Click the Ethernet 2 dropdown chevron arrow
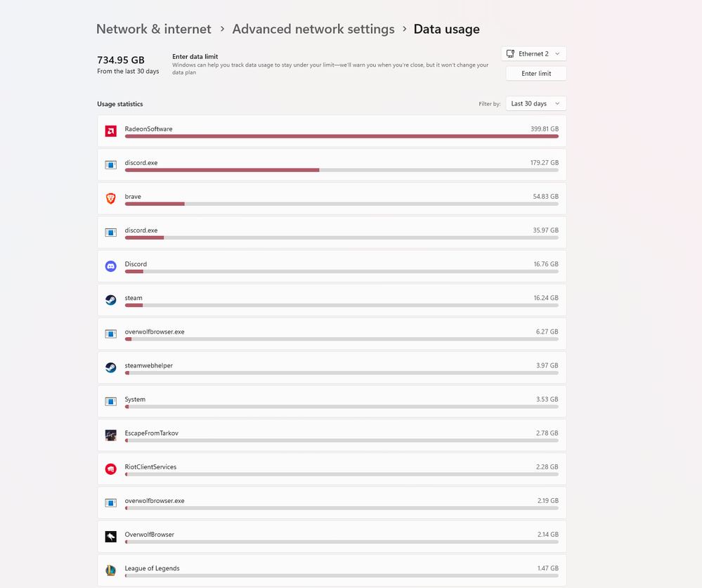702x588 pixels. 557,53
